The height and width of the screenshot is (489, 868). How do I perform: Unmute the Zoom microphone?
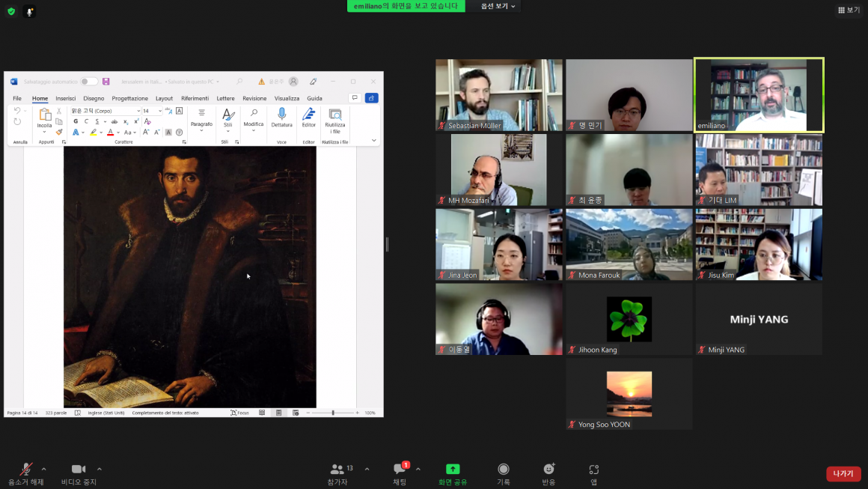coord(25,474)
